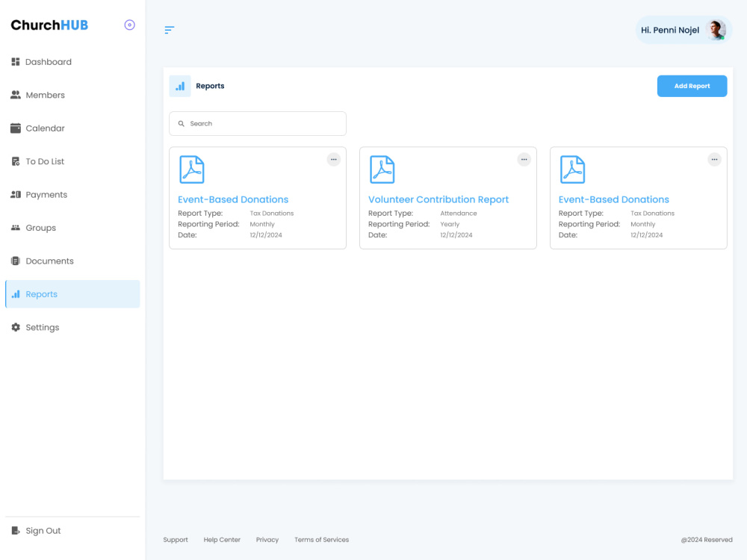This screenshot has width=747, height=560.
Task: Open Calendar page from sidebar
Action: tap(72, 128)
